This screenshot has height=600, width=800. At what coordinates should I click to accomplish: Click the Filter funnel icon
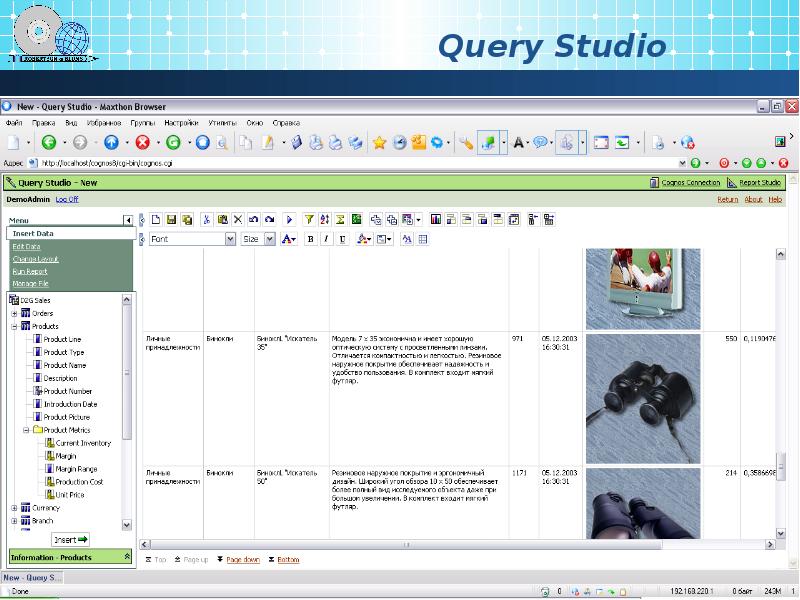pos(309,219)
